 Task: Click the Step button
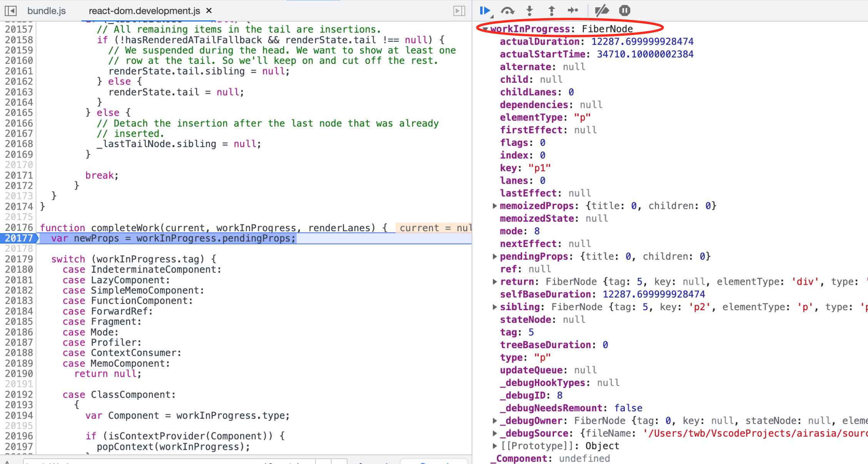click(573, 11)
